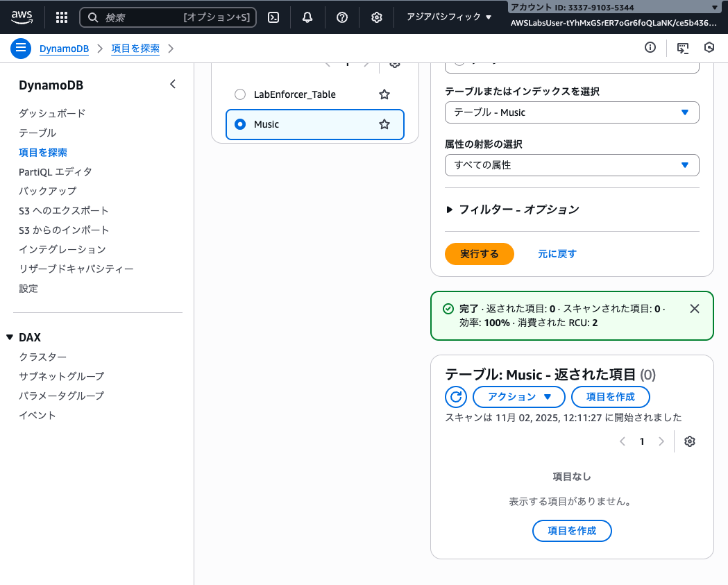Favorite the LabEnforcer_Table with star
Screen dimensions: 728x585
pyautogui.click(x=384, y=94)
